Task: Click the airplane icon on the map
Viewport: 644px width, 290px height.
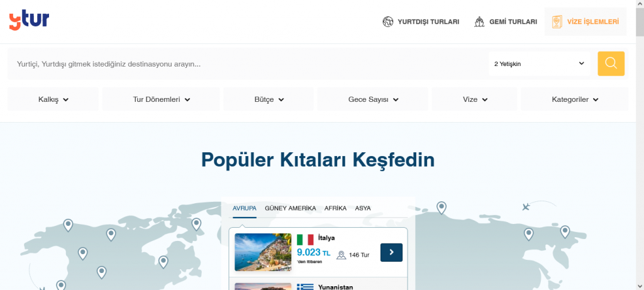Action: point(526,206)
